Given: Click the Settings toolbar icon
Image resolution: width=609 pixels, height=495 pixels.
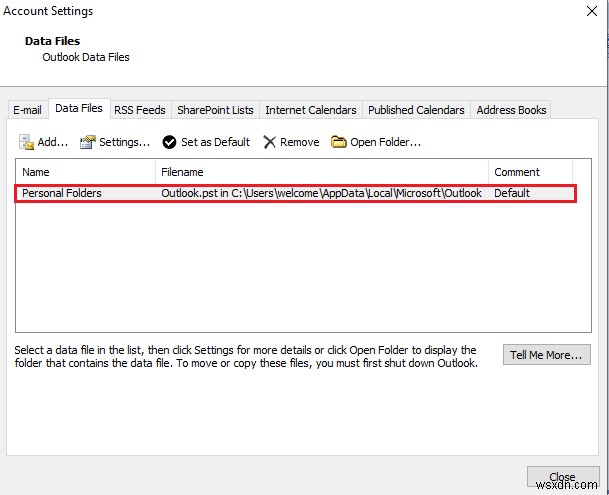Looking at the screenshot, I should click(87, 142).
